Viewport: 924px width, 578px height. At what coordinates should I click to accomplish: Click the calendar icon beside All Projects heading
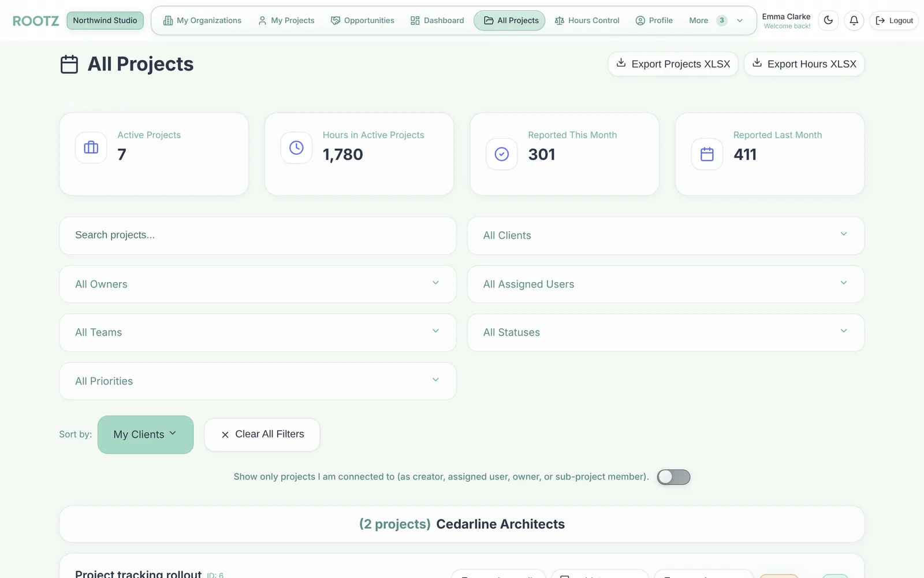69,64
